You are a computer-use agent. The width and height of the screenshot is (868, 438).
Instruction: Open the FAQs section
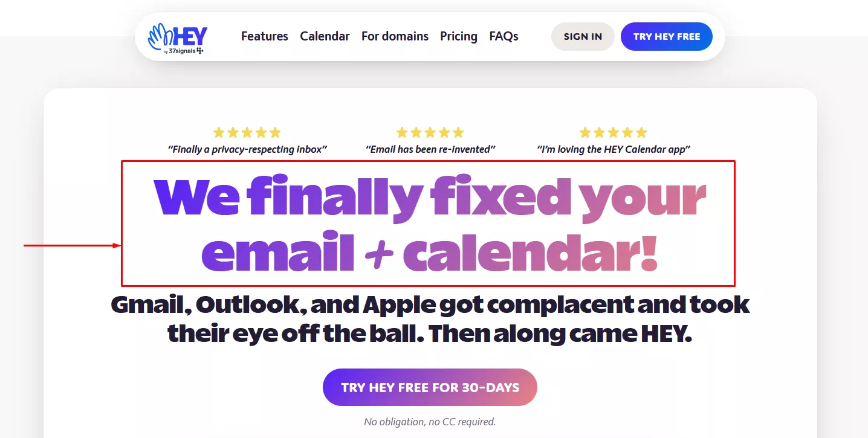pyautogui.click(x=504, y=36)
